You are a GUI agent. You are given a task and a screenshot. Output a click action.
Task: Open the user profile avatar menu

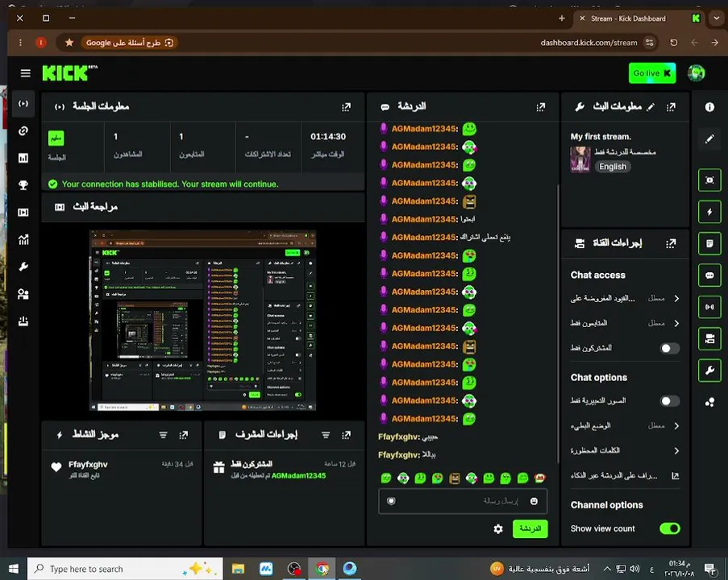pos(696,73)
